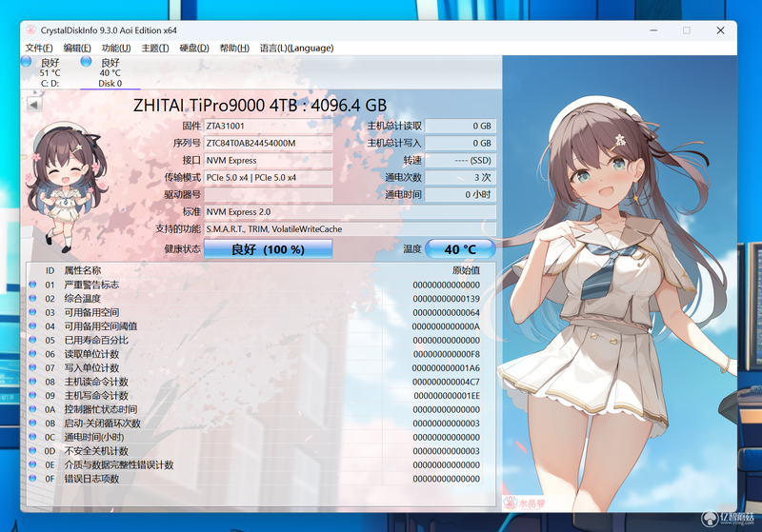Click status dot for row 06 读取单位计数
Screen dimensions: 762x532
[x=32, y=354]
